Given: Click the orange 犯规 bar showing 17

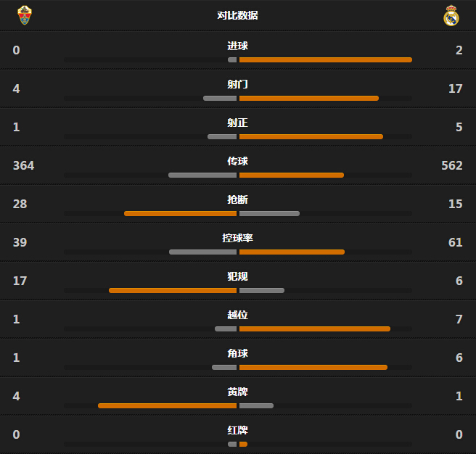Looking at the screenshot, I should click(x=173, y=290).
